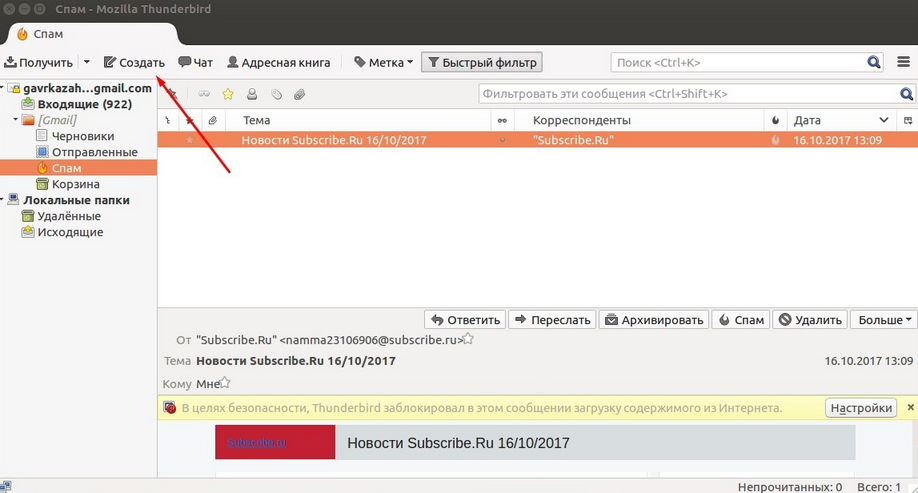Toggle the starred messages quick filter
918x493 pixels.
pos(228,94)
